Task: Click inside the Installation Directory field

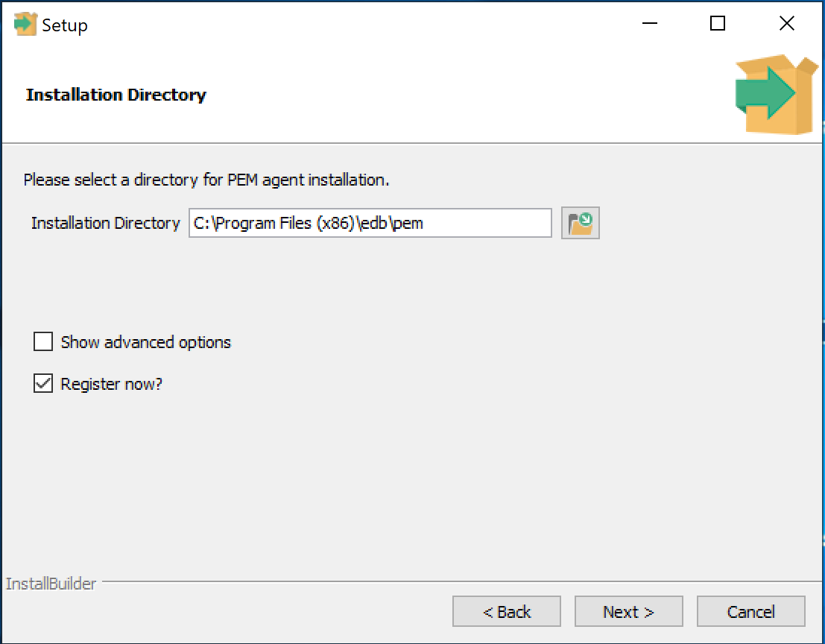Action: click(x=370, y=223)
